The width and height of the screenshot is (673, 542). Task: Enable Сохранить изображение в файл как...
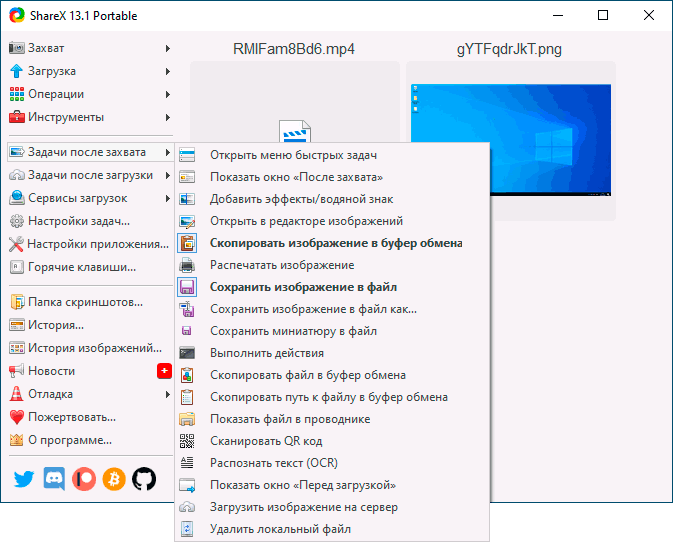332,309
